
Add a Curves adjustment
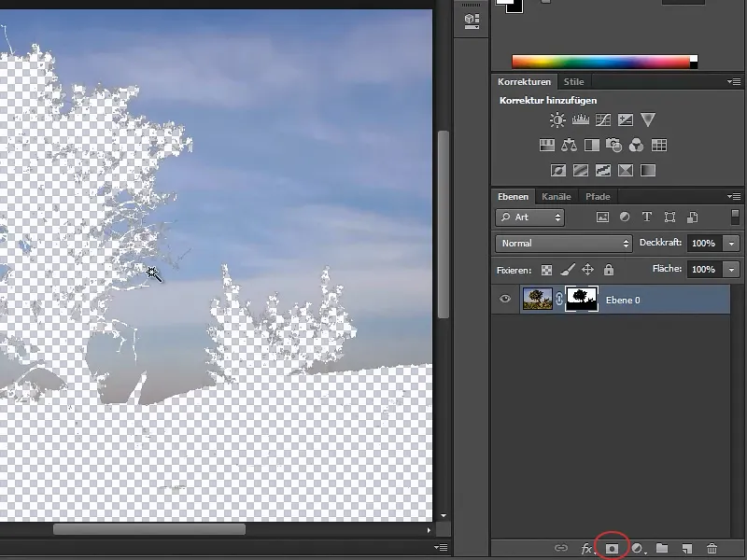click(x=603, y=119)
